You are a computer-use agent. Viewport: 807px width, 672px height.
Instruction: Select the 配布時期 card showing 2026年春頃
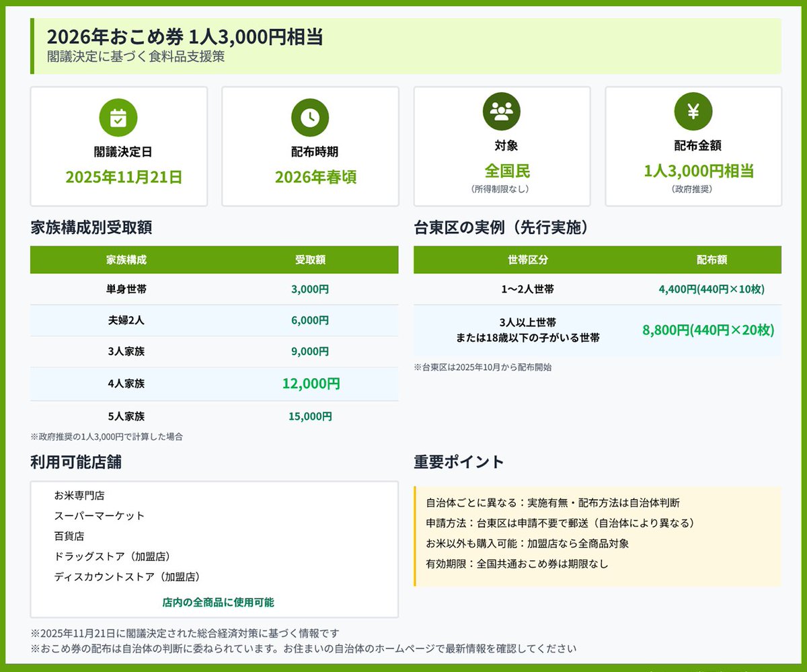point(311,145)
